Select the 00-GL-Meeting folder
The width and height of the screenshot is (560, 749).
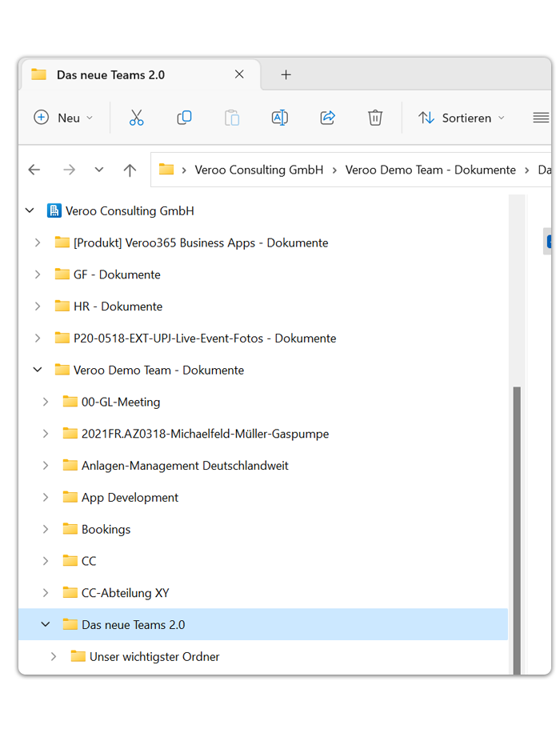pos(121,402)
